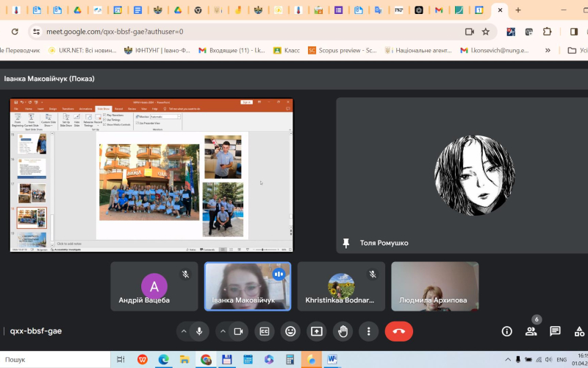
Task: Open the all bookmarks folder Усі
Action: tap(577, 50)
